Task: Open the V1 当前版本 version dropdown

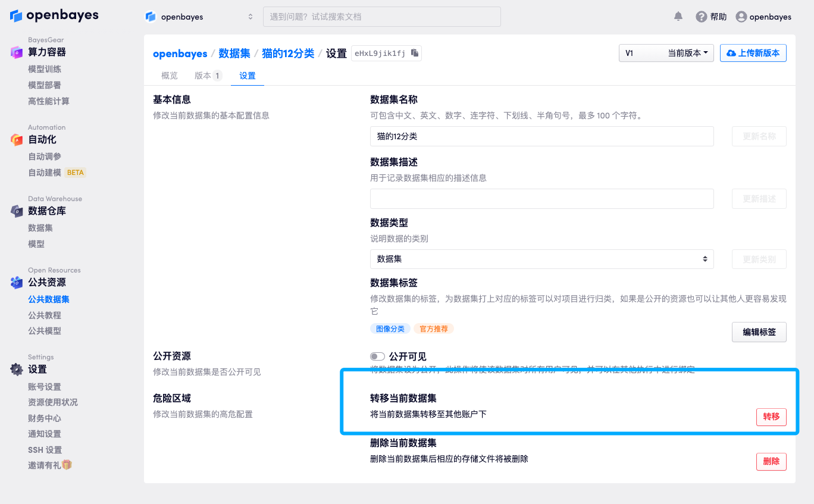Action: [666, 53]
